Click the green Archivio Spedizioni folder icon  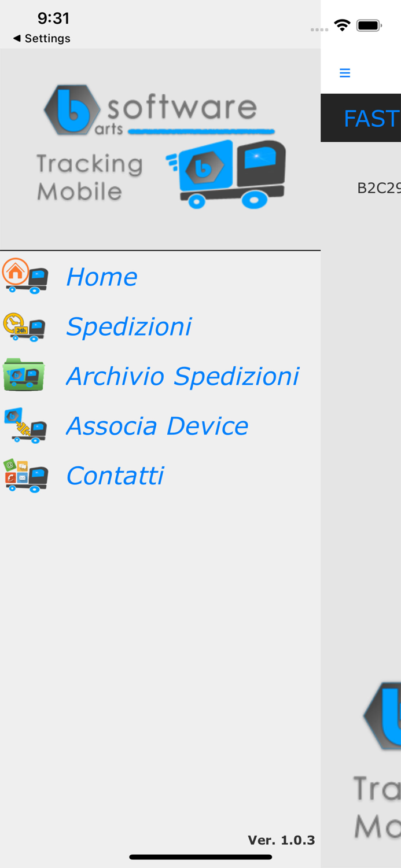(25, 375)
